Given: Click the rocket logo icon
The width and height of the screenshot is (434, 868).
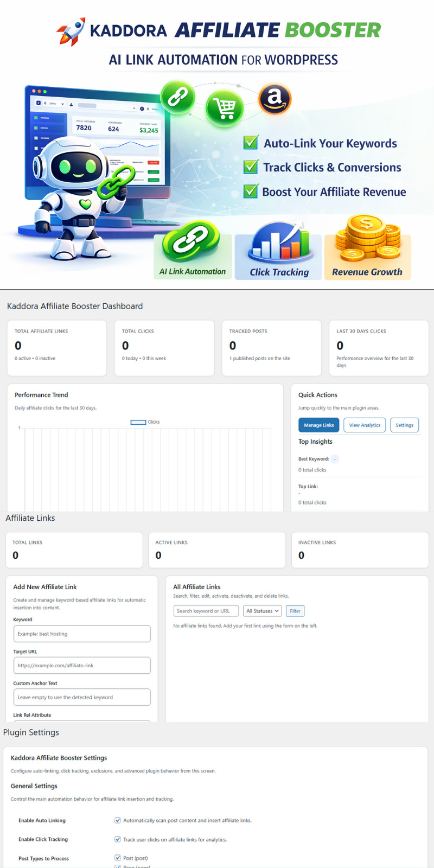Looking at the screenshot, I should [x=71, y=31].
